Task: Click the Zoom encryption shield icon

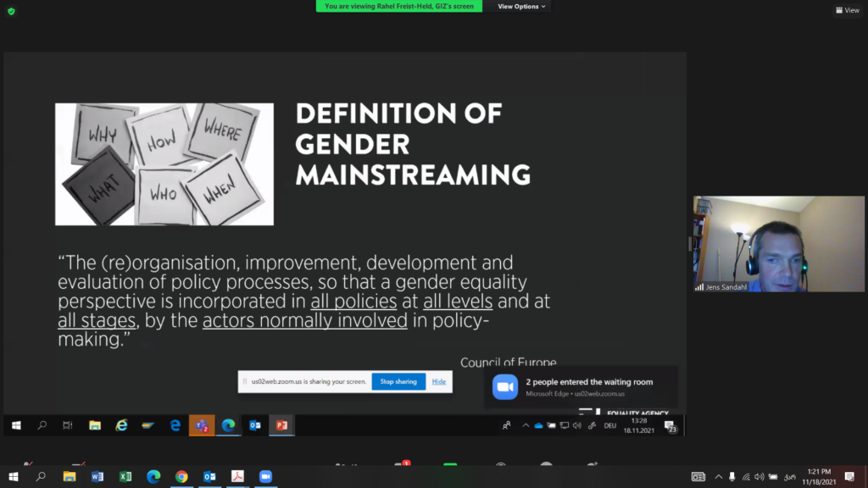Action: point(11,11)
